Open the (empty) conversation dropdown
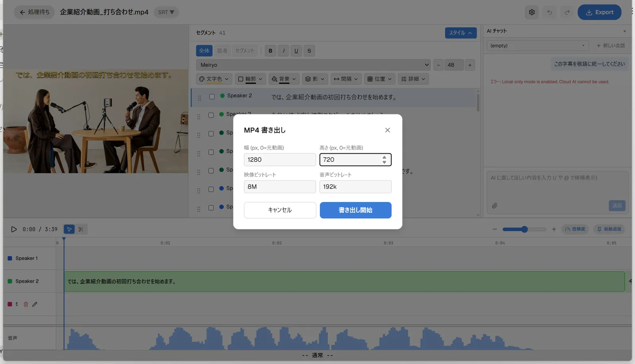This screenshot has height=364, width=635. [x=537, y=46]
